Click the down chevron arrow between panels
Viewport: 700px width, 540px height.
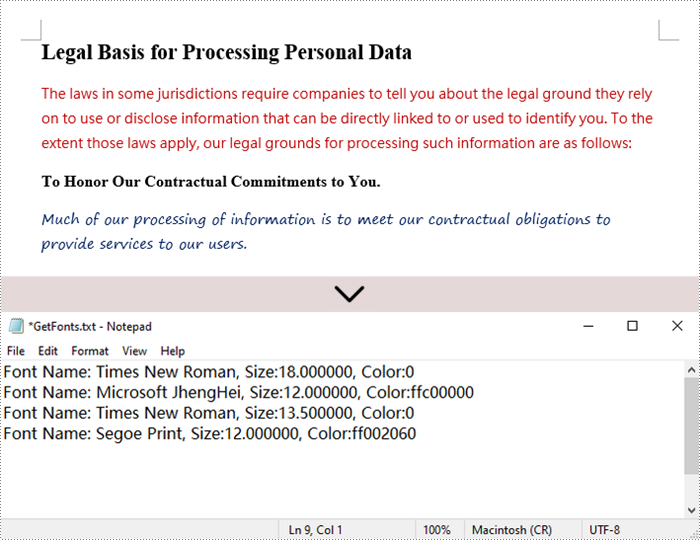(349, 294)
